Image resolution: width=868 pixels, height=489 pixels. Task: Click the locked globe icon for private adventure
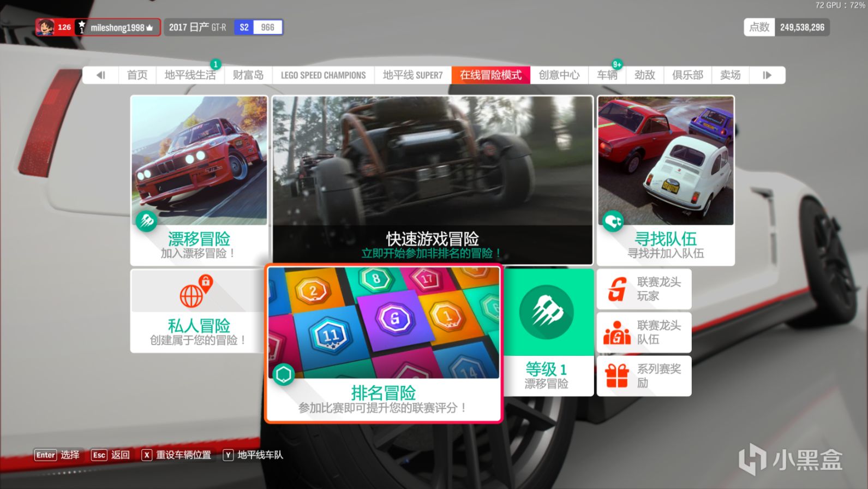[x=195, y=292]
